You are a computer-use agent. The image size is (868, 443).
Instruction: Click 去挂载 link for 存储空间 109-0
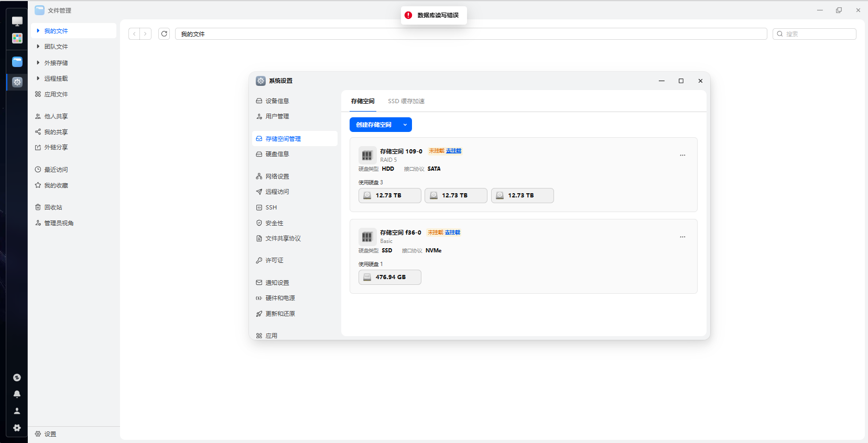(x=454, y=151)
